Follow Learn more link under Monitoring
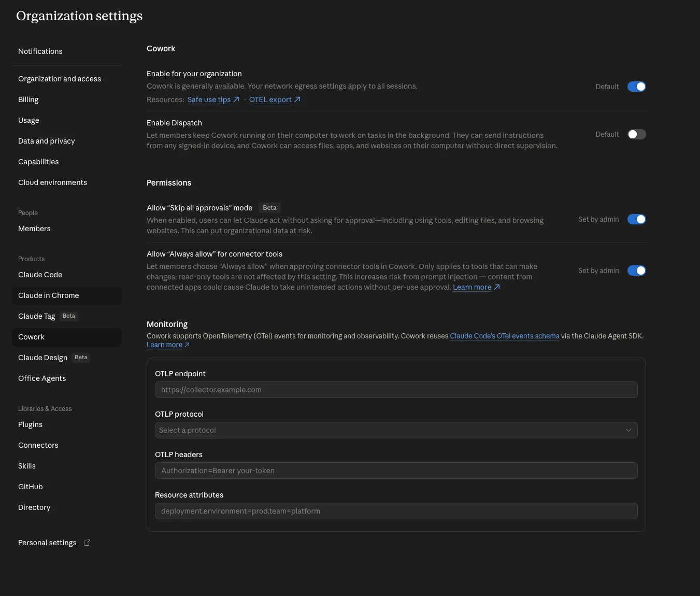700x596 pixels. pyautogui.click(x=168, y=345)
